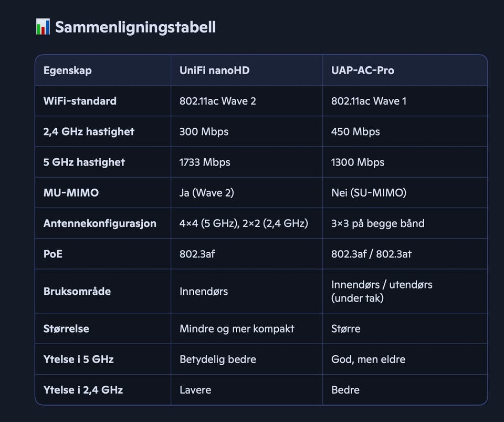Click the 3×3 på begge bånd cell
The width and height of the screenshot is (504, 422).
click(x=377, y=223)
